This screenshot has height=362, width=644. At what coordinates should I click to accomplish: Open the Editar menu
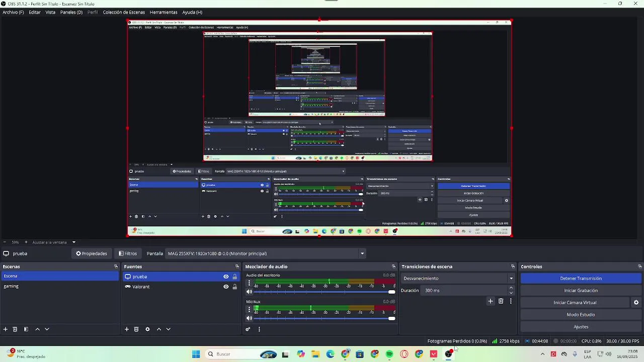point(35,12)
